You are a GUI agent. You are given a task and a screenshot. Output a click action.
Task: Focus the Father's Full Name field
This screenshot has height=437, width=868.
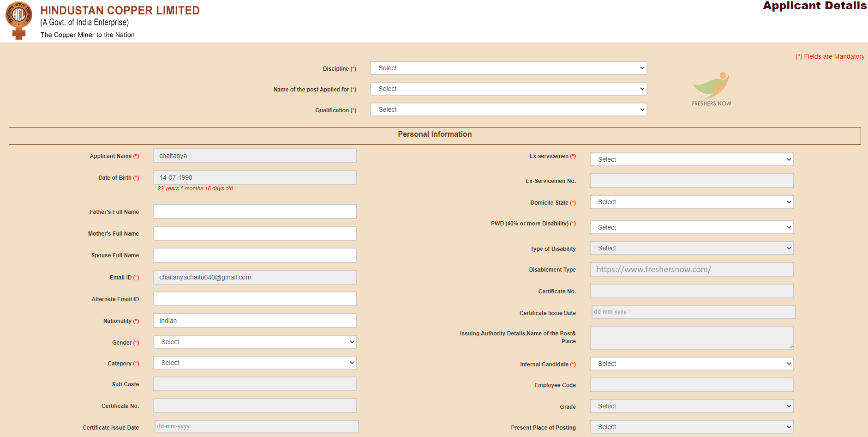pos(255,212)
